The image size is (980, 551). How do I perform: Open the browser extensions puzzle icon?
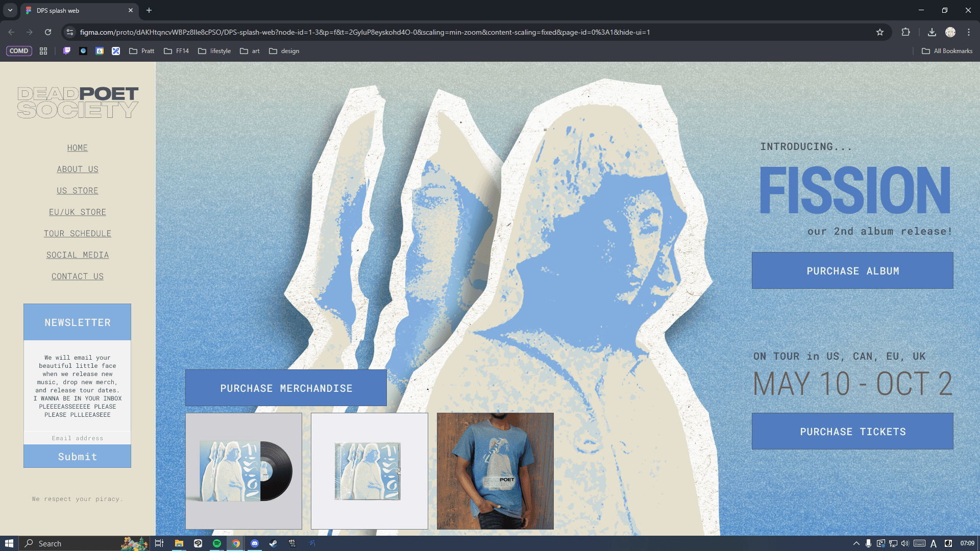coord(905,32)
